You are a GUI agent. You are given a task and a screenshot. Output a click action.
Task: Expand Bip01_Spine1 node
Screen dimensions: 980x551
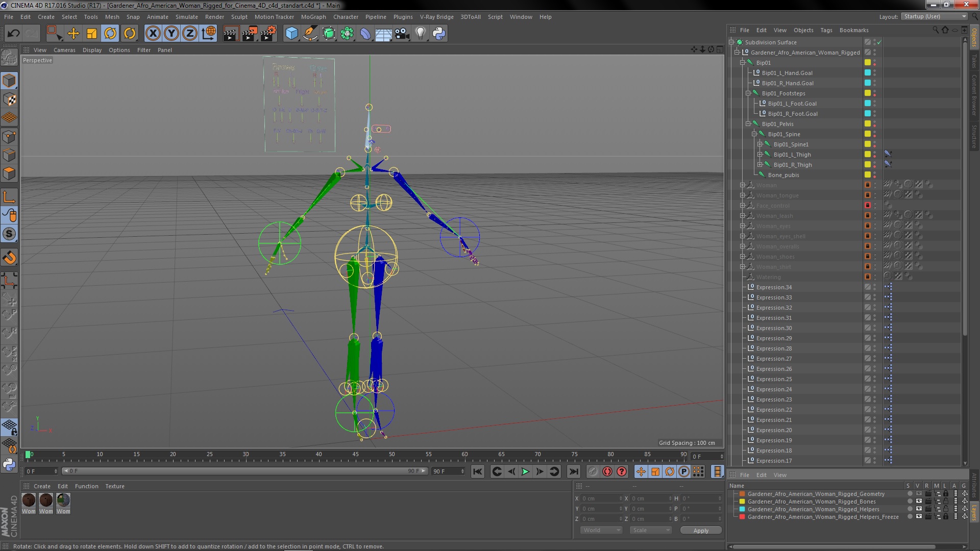(760, 144)
